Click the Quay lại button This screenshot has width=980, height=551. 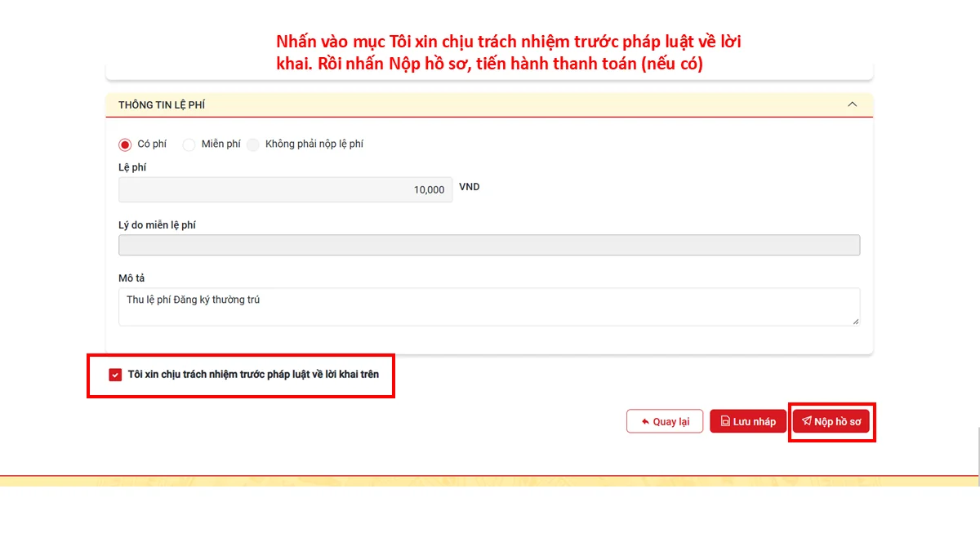665,421
